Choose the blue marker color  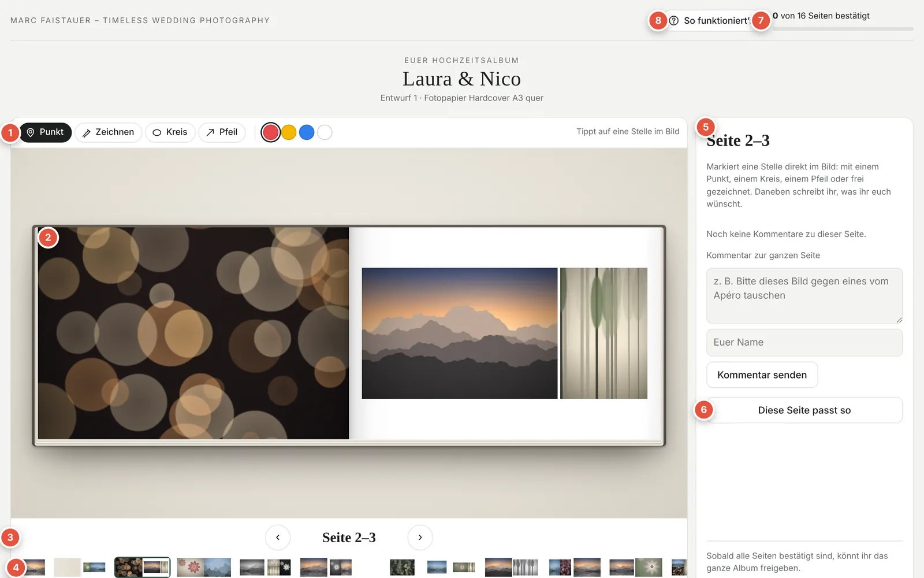(x=307, y=132)
